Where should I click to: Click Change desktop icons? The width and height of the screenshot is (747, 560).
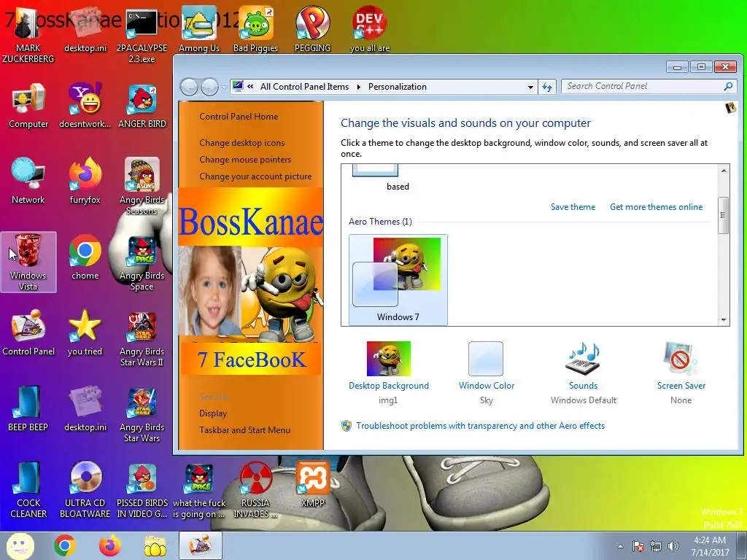pyautogui.click(x=241, y=143)
